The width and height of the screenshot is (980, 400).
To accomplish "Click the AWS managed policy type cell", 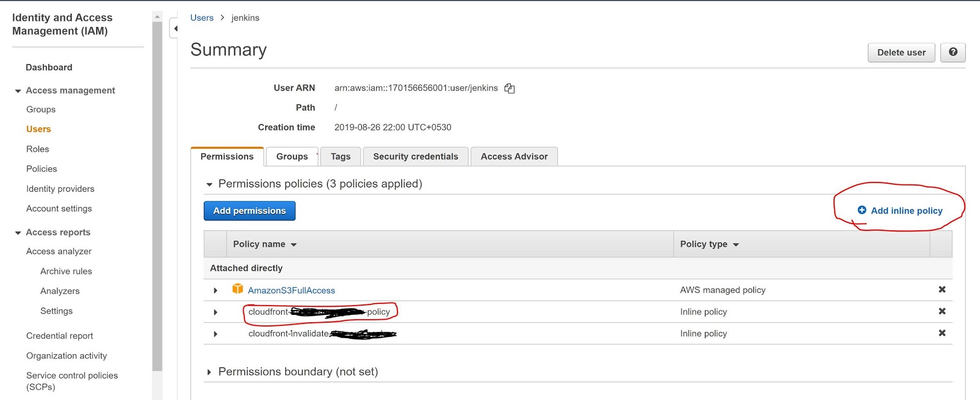I will tap(723, 290).
